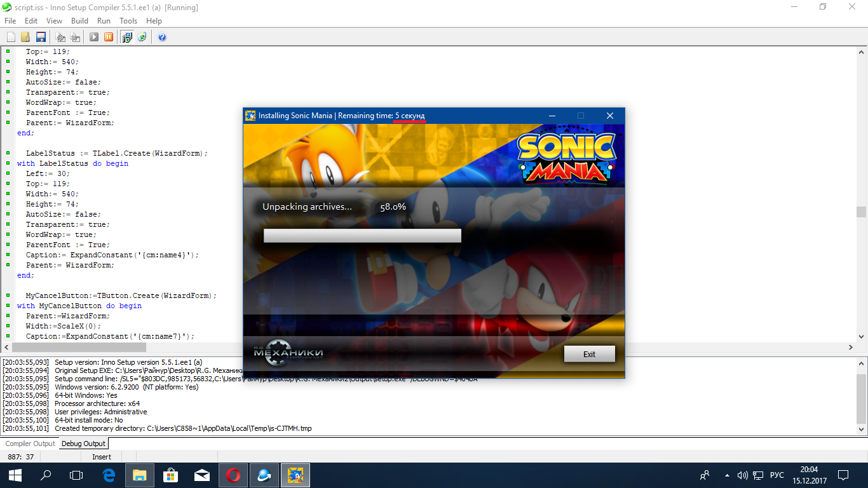This screenshot has height=488, width=868.
Task: Click status bar cursor position '887: 37'
Action: pyautogui.click(x=21, y=457)
